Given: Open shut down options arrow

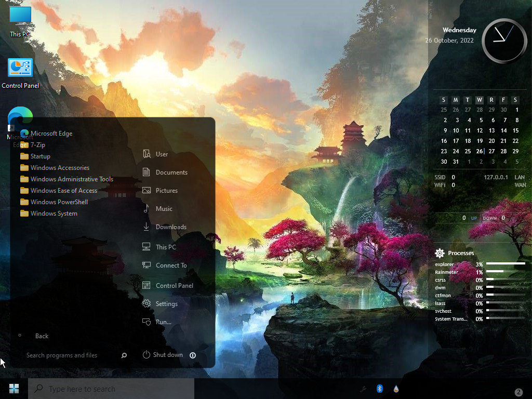Looking at the screenshot, I should (x=193, y=355).
